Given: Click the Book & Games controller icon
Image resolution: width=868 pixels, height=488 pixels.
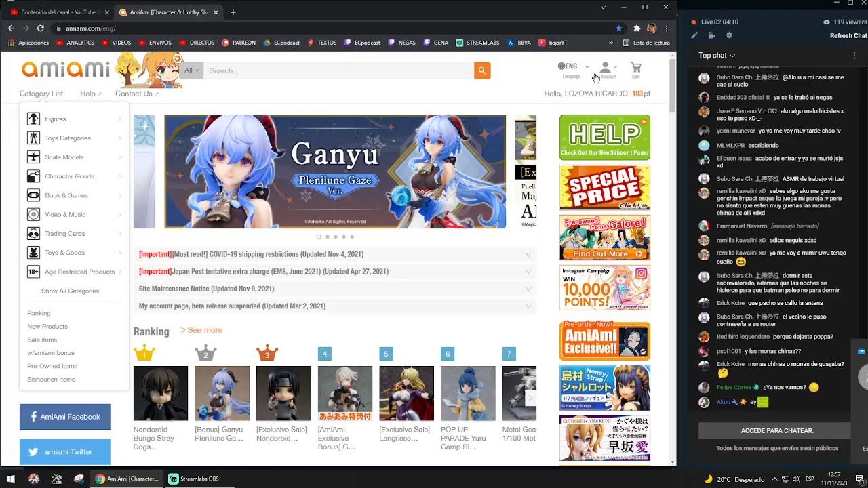Looking at the screenshot, I should 33,195.
